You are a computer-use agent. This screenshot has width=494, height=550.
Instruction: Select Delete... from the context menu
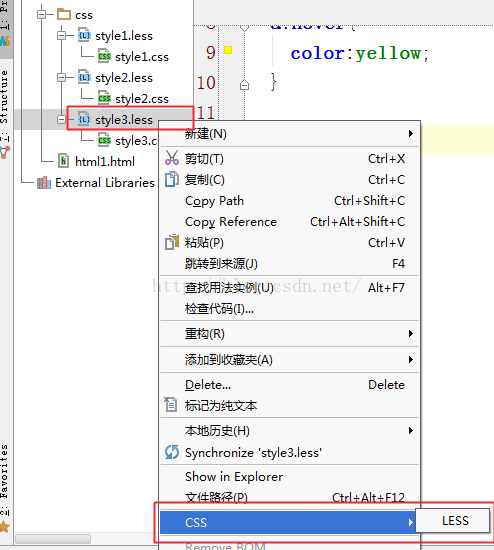pyautogui.click(x=289, y=385)
